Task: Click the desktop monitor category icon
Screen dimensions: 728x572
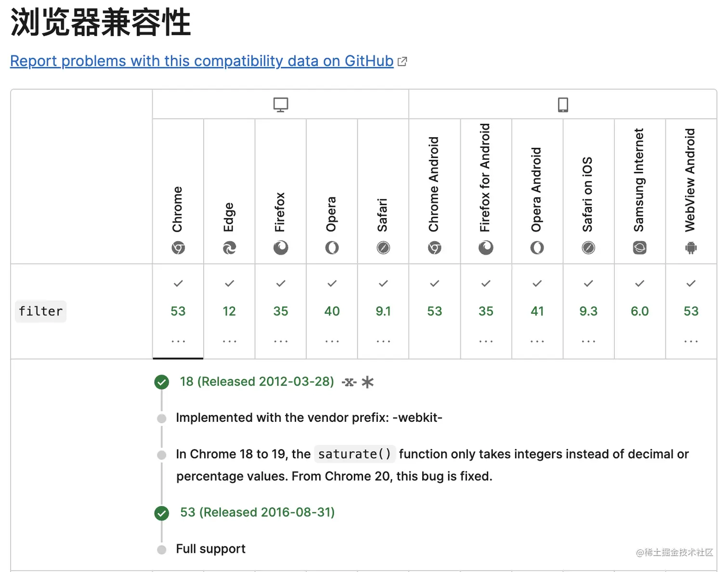Action: (x=281, y=104)
